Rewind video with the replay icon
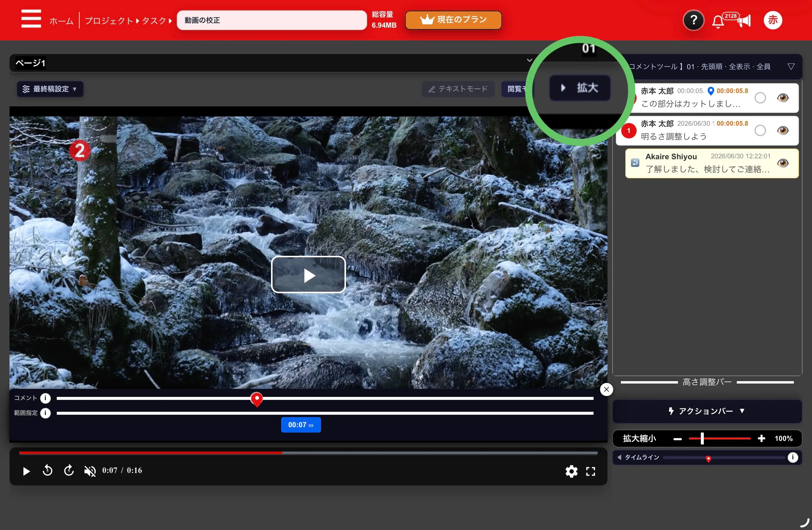The width and height of the screenshot is (812, 530). coord(48,470)
